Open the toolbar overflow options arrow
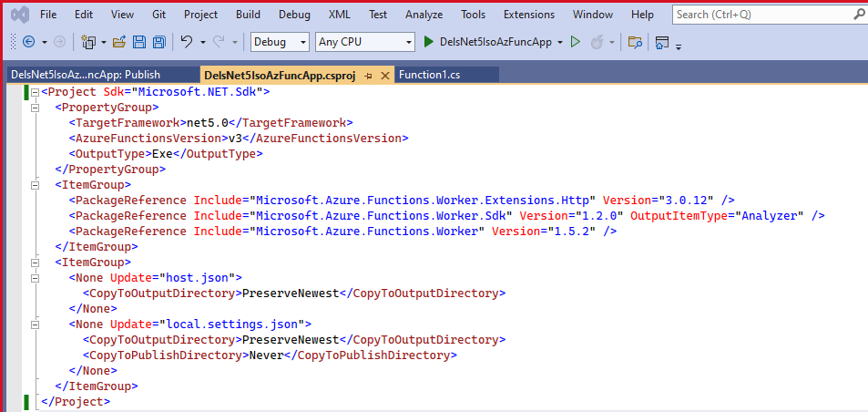The height and width of the screenshot is (412, 868). [x=679, y=46]
